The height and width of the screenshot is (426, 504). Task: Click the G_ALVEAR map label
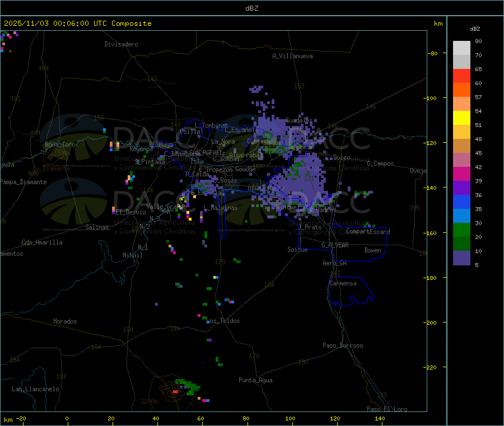[x=335, y=245]
